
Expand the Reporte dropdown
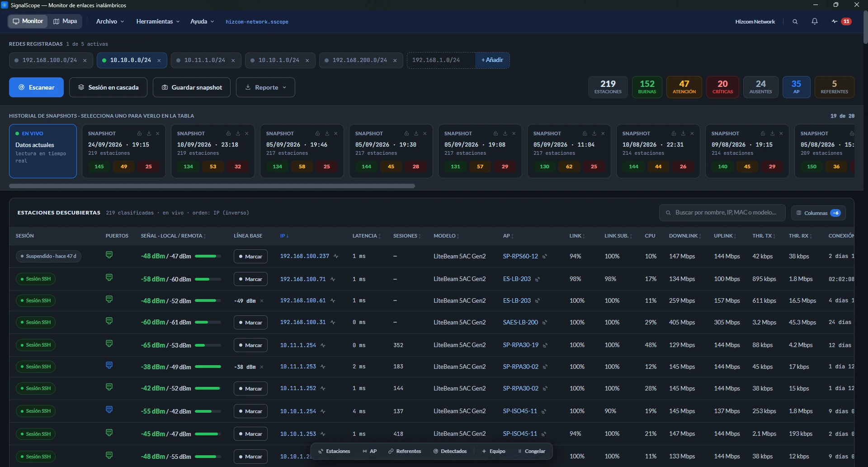coord(266,87)
